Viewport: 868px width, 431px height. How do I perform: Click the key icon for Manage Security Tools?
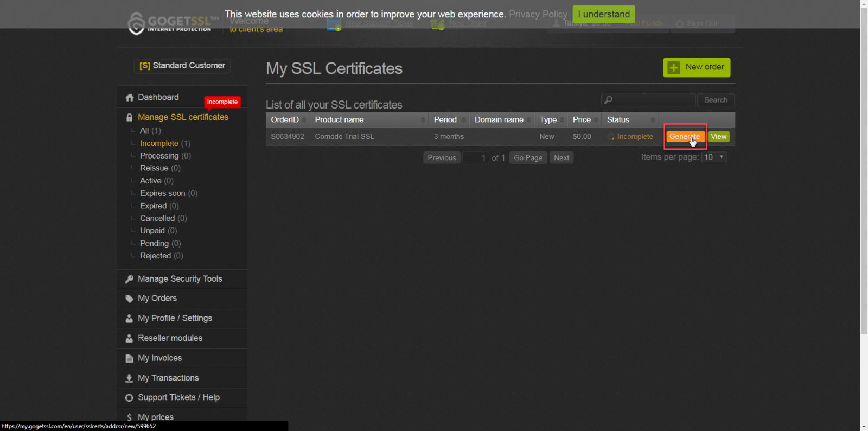coord(129,279)
